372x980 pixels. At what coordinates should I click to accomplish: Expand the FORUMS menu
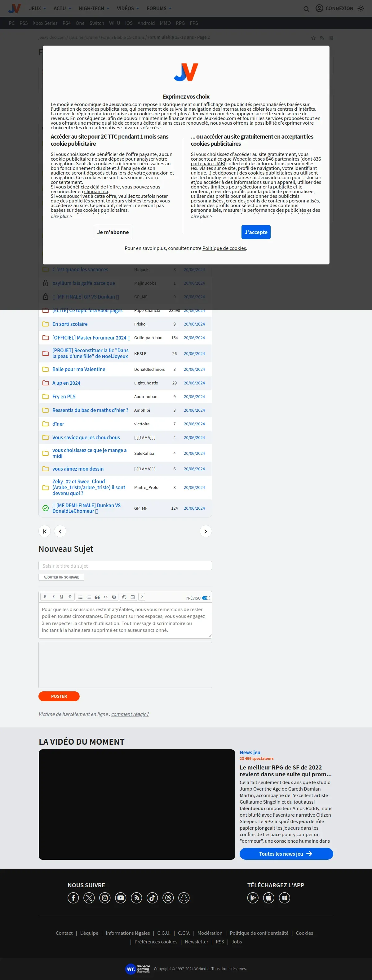[x=159, y=8]
